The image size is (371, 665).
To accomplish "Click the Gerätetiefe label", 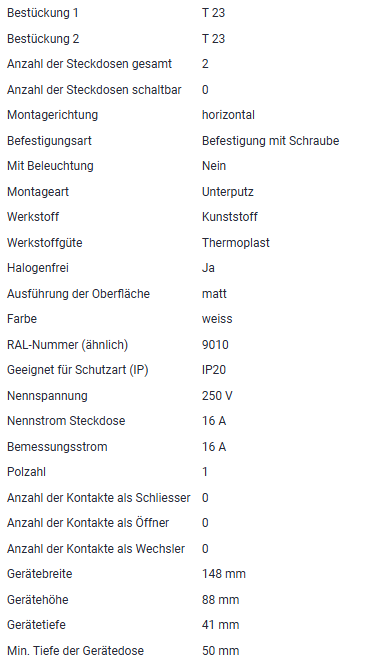I will tap(36, 625).
